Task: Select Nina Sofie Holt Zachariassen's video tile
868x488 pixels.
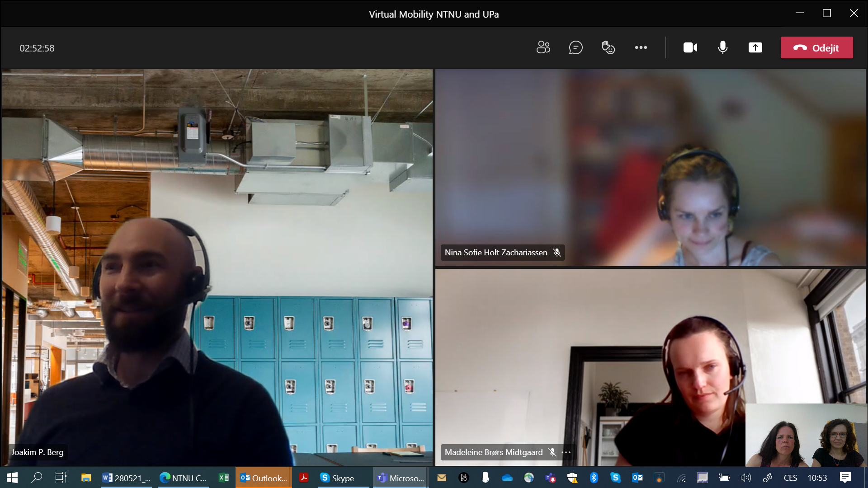Action: tap(651, 168)
